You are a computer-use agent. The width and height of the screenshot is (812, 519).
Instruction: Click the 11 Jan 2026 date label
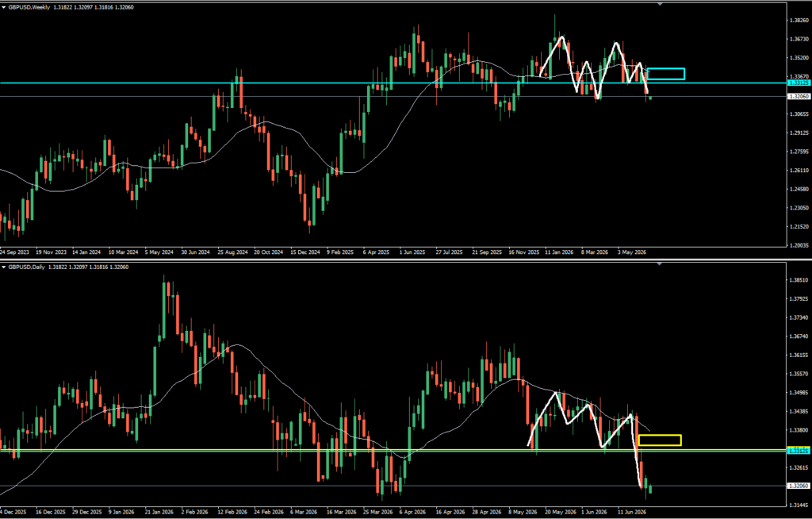(x=559, y=252)
